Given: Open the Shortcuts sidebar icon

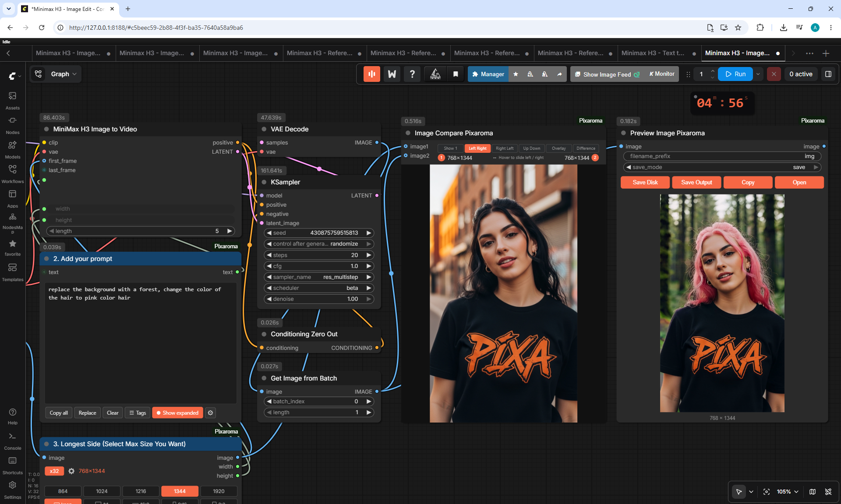Looking at the screenshot, I should [x=12, y=465].
